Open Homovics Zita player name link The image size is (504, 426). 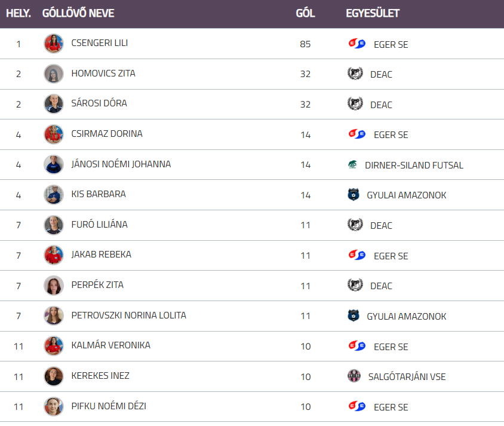[x=103, y=73]
